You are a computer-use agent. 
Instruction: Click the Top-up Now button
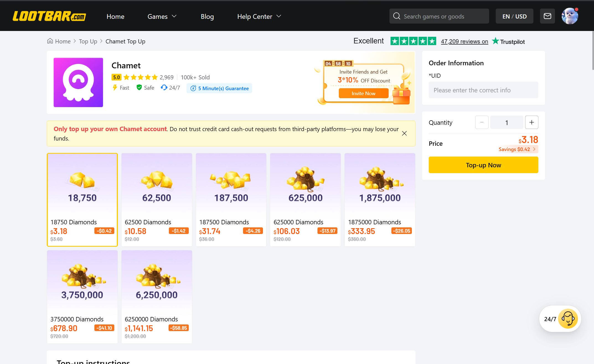483,165
